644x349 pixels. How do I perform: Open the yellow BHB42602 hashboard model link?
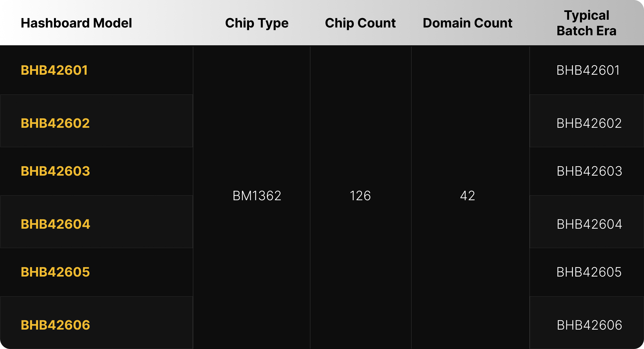click(55, 123)
